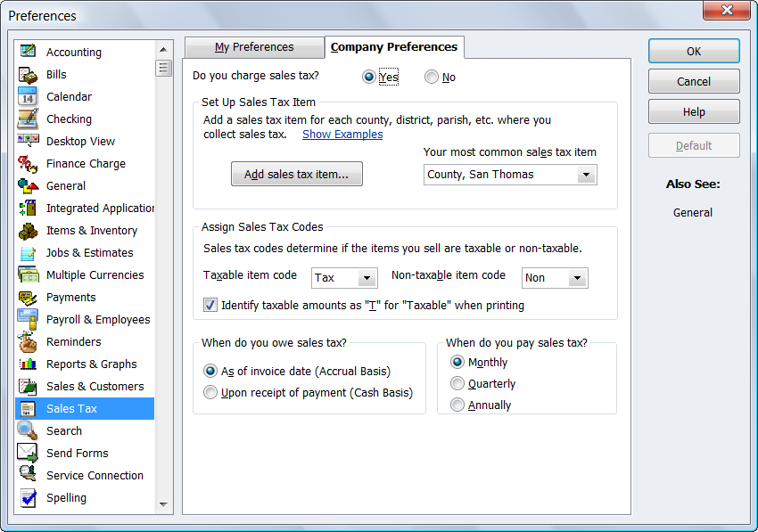758x532 pixels.
Task: Choose Upon receipt of payment (Cash Basis)
Action: (210, 392)
